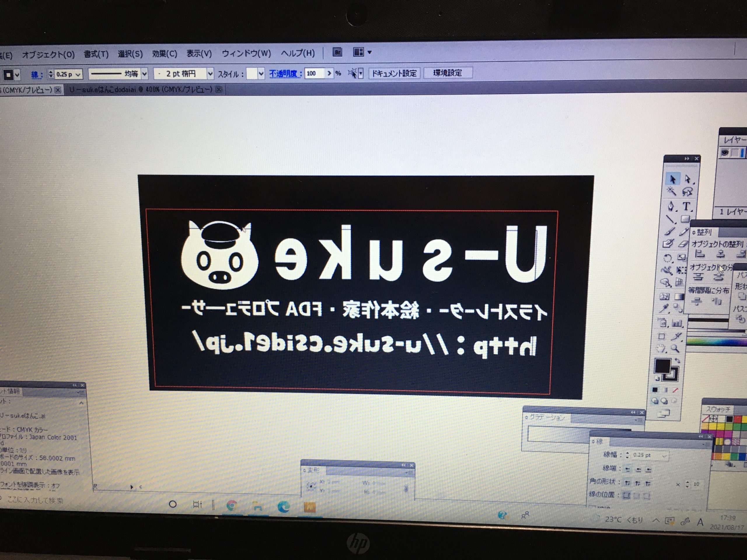Select the Gradient tool

coord(680,296)
